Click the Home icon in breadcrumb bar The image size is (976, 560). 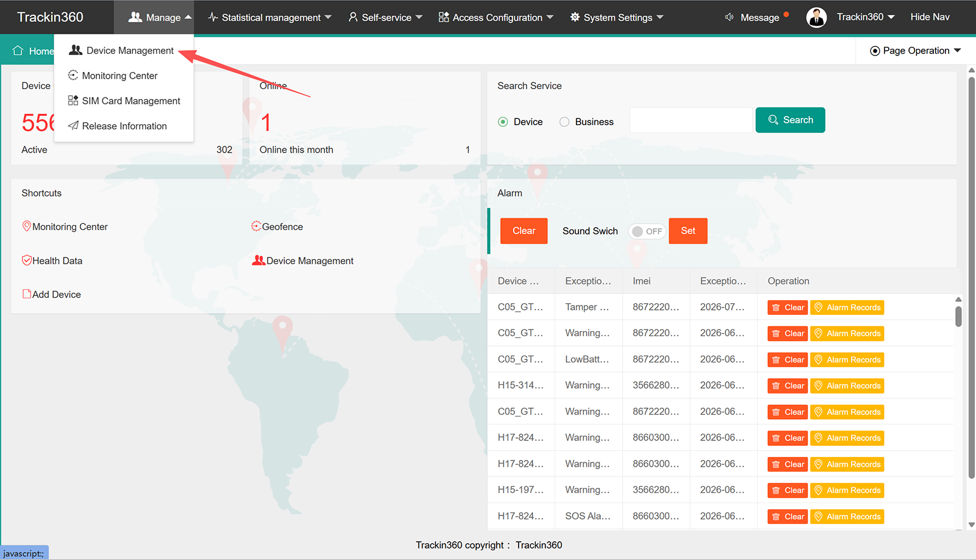click(x=18, y=51)
